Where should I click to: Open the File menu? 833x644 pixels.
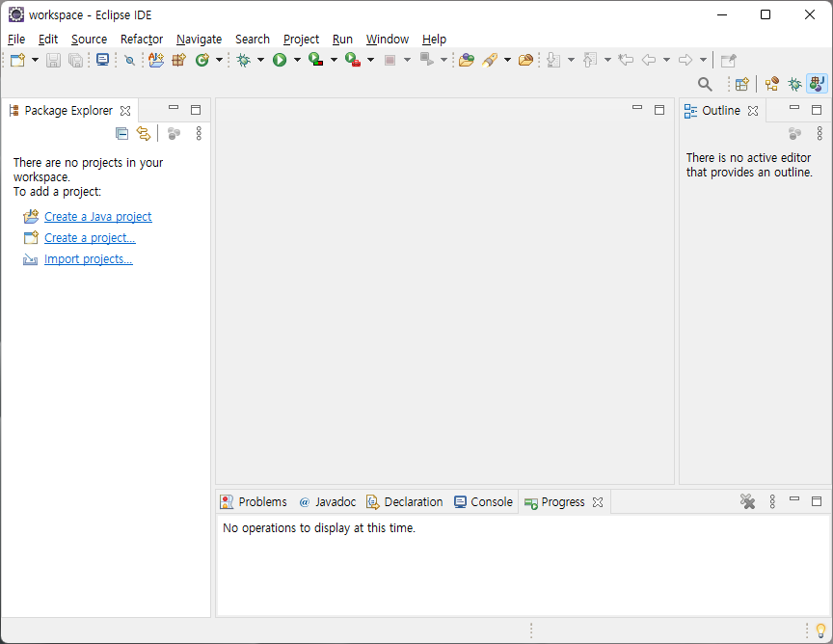click(16, 40)
